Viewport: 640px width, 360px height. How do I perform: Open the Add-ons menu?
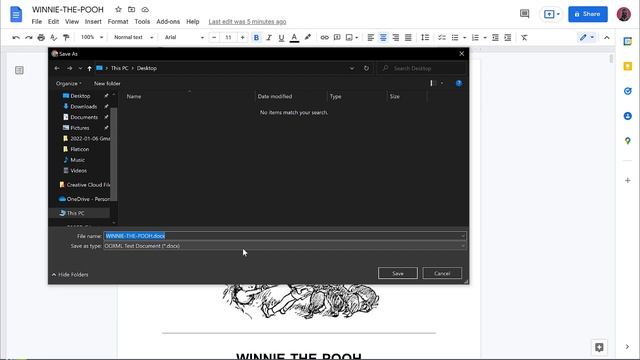pos(168,22)
